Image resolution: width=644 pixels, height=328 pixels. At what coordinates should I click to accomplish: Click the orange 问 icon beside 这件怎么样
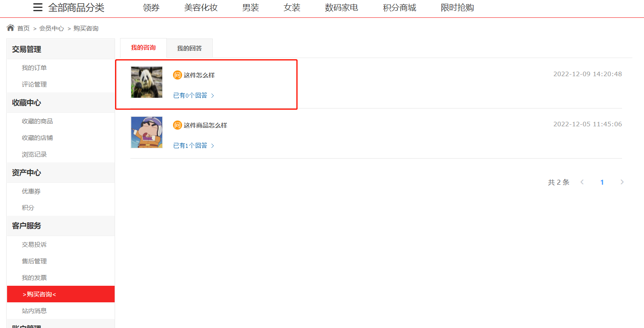coord(178,75)
